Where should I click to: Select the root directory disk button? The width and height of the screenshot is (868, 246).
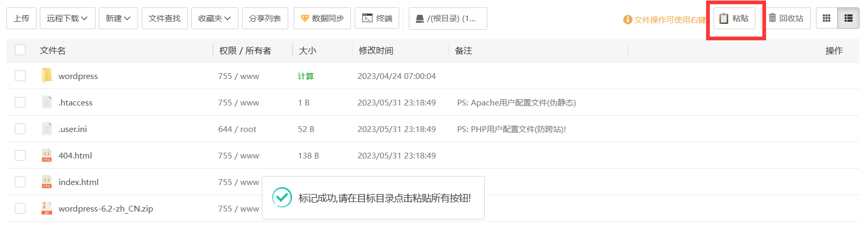coord(448,19)
